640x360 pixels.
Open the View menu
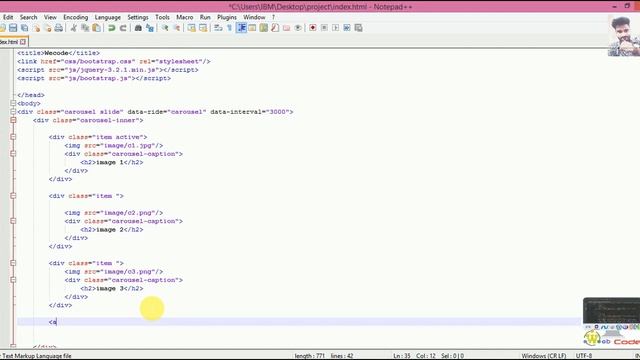50,17
